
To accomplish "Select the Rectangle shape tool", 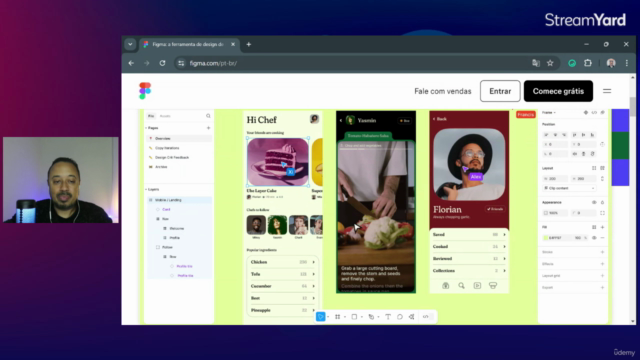I will [x=354, y=317].
